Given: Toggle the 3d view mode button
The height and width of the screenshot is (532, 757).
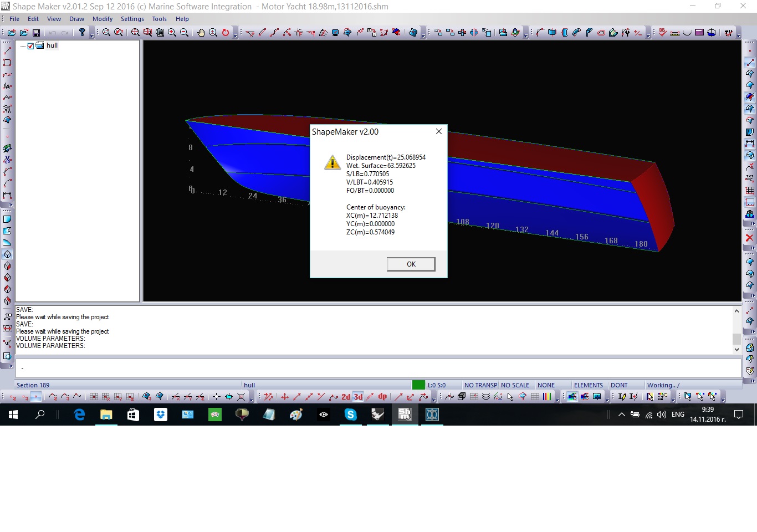Looking at the screenshot, I should (358, 397).
